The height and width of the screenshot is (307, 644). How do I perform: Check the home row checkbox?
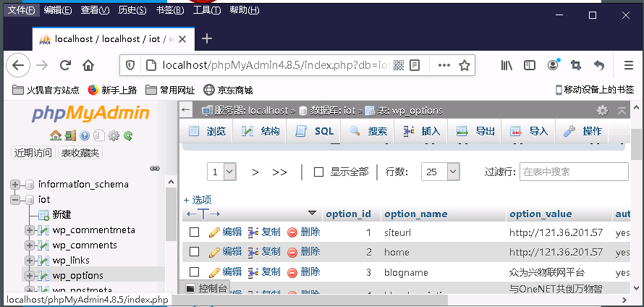(194, 251)
